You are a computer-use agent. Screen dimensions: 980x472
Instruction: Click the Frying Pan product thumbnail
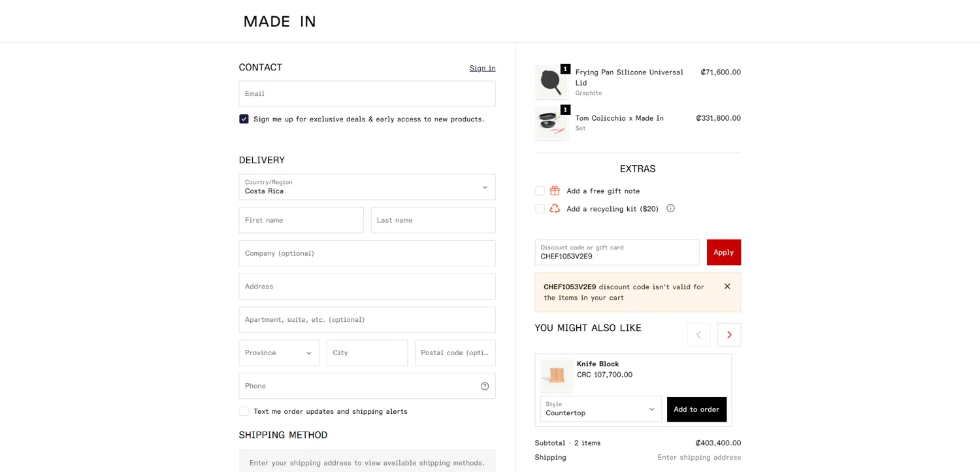(x=551, y=82)
